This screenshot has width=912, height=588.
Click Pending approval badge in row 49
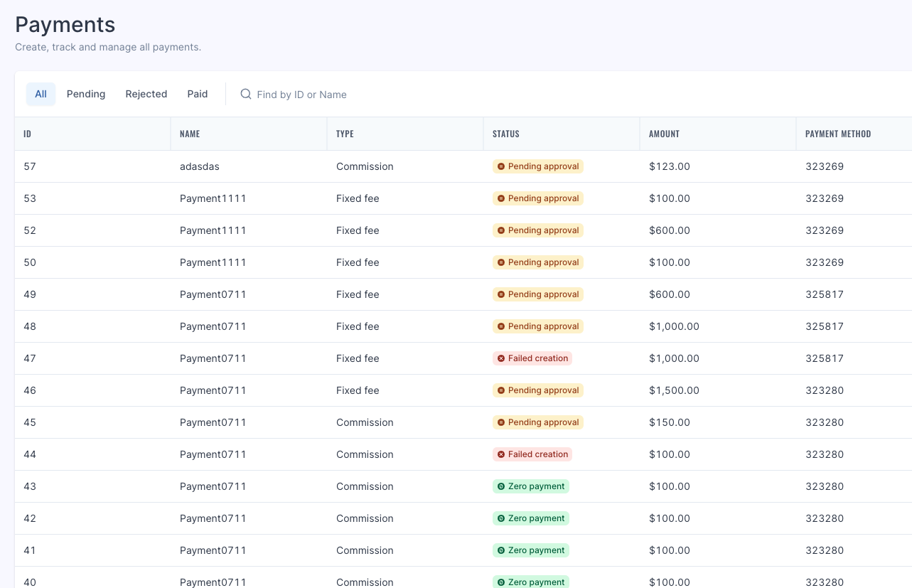pyautogui.click(x=538, y=294)
